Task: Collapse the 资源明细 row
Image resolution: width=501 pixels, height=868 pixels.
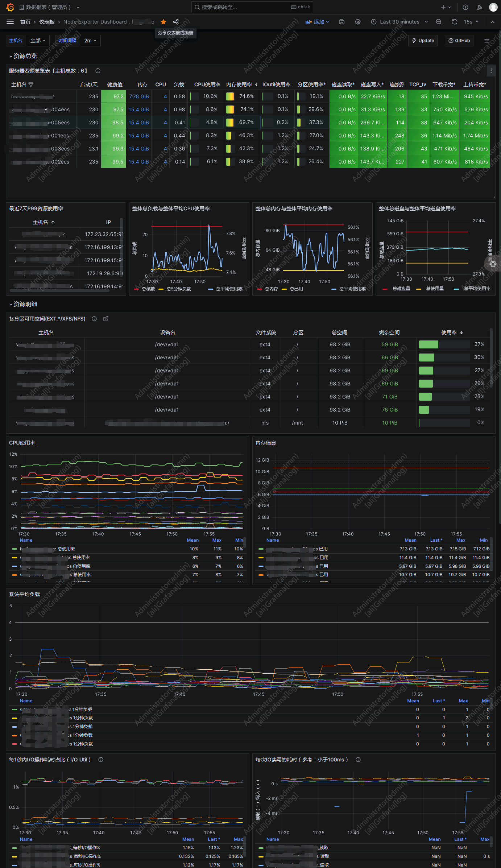Action: tap(23, 304)
